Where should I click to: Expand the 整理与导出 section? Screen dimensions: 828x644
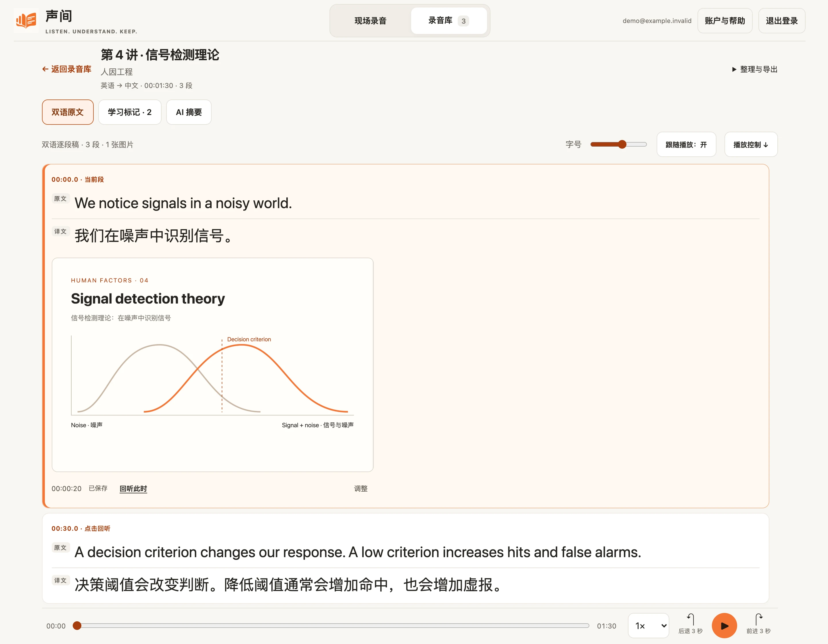coord(754,69)
